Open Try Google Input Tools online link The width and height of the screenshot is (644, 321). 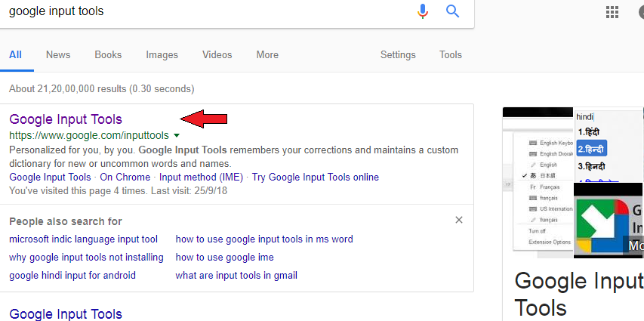pyautogui.click(x=316, y=177)
